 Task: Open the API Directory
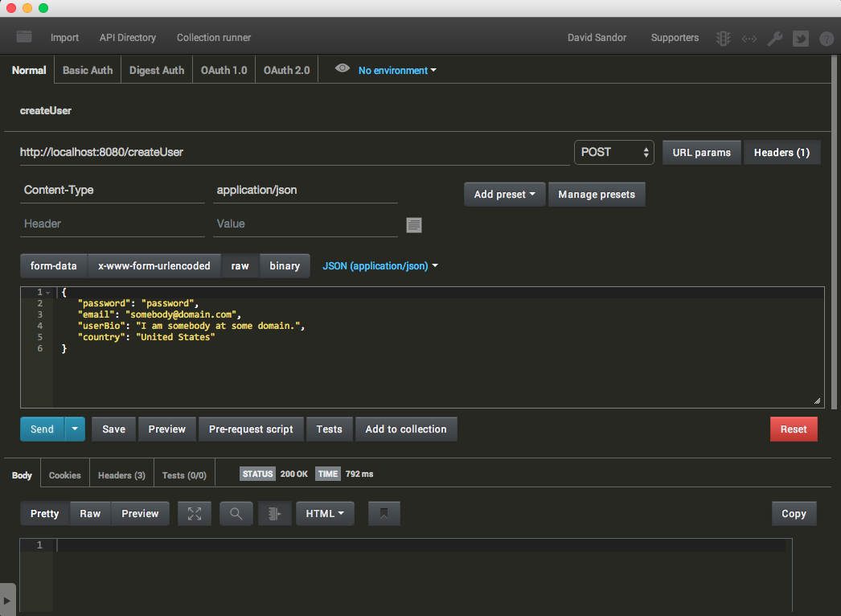128,38
